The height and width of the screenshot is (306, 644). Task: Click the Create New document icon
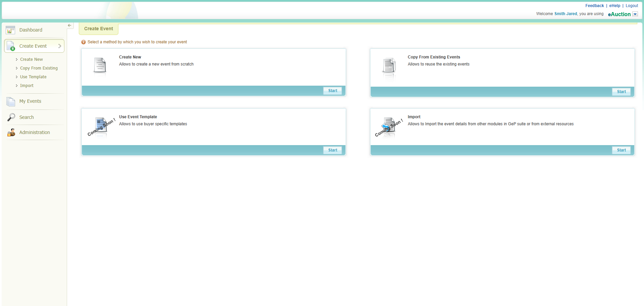(100, 65)
